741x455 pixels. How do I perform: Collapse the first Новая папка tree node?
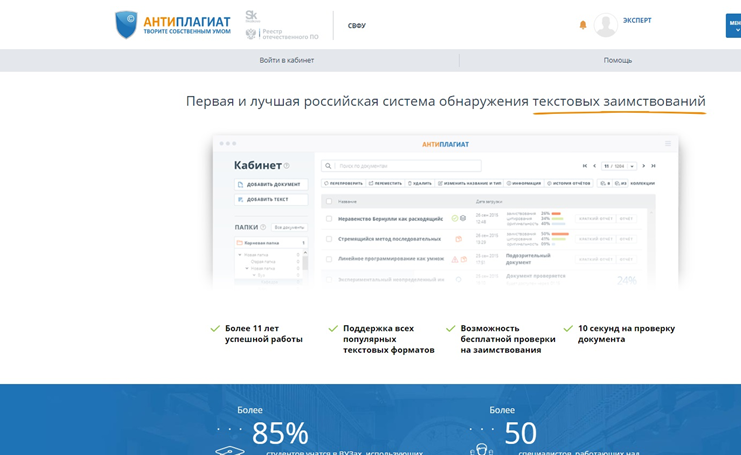(240, 255)
